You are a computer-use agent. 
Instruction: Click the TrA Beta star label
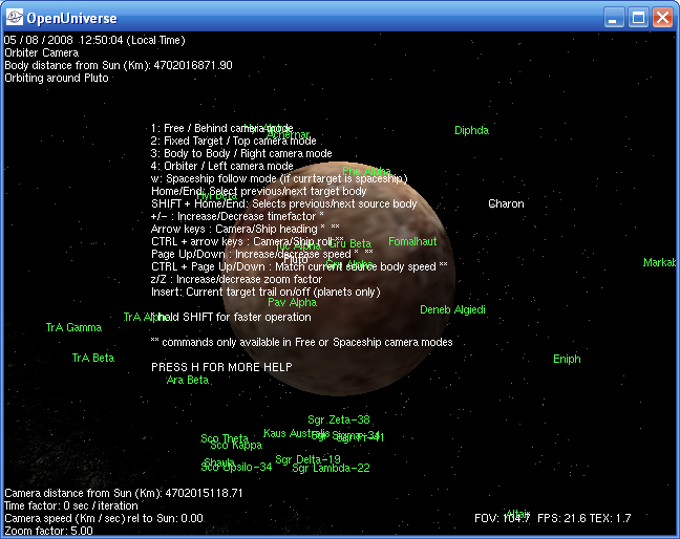point(93,358)
